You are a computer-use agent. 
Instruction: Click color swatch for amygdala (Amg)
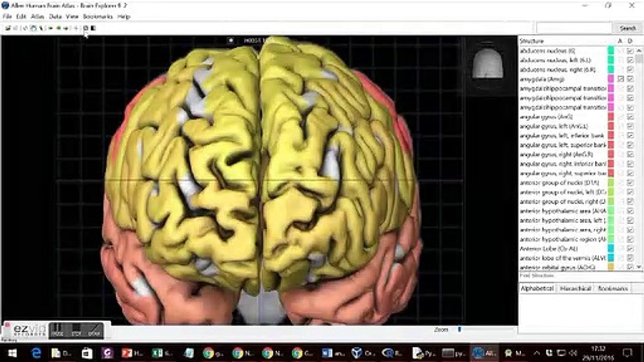pos(611,79)
